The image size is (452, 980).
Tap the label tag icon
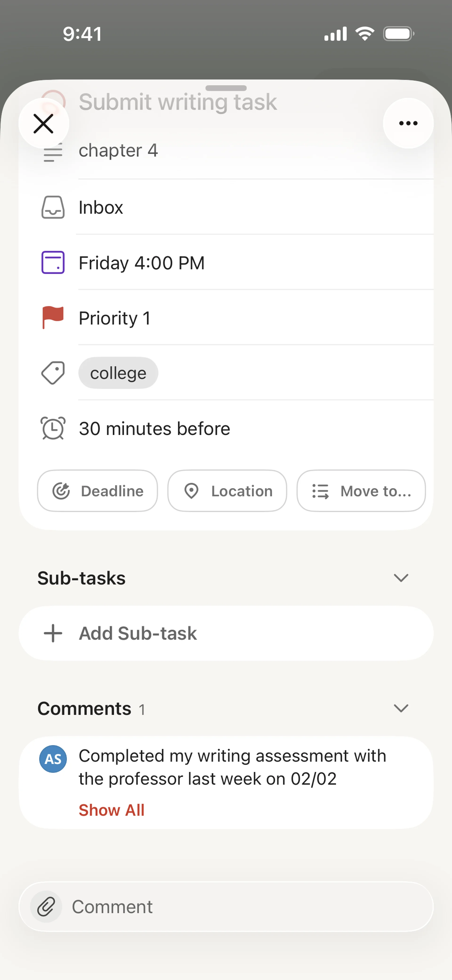(x=52, y=373)
